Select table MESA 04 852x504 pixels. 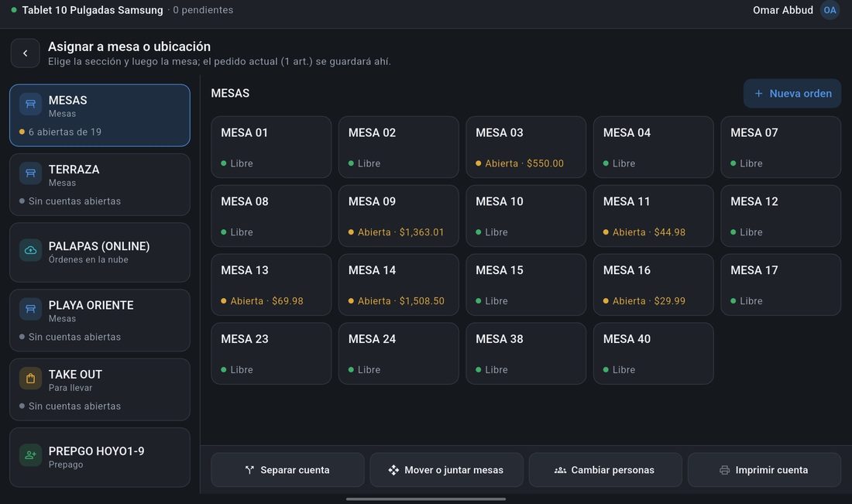654,147
